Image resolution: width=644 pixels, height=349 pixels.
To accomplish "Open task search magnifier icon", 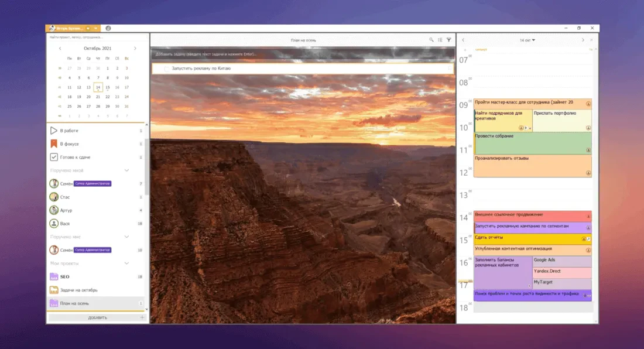I will (x=431, y=40).
